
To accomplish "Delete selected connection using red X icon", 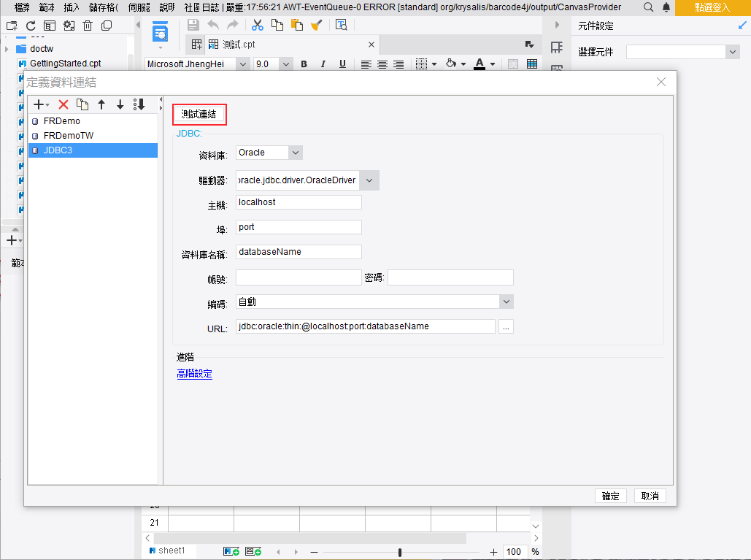I will pos(63,104).
